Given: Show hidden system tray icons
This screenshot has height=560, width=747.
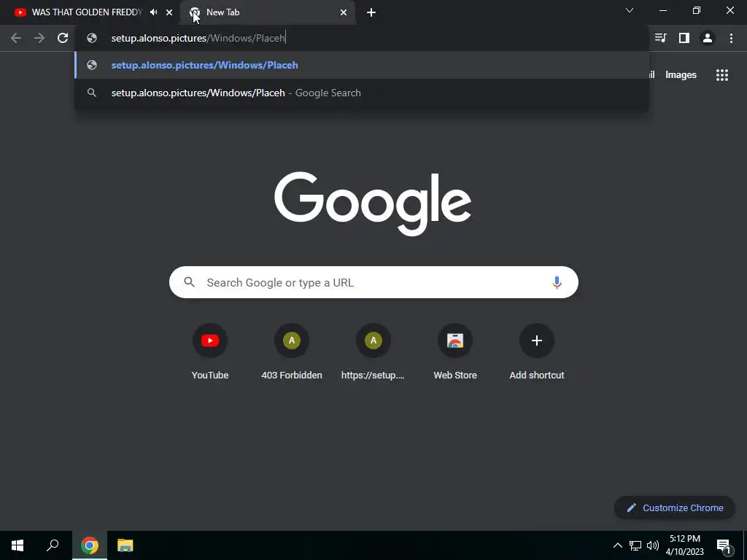Looking at the screenshot, I should pos(617,545).
